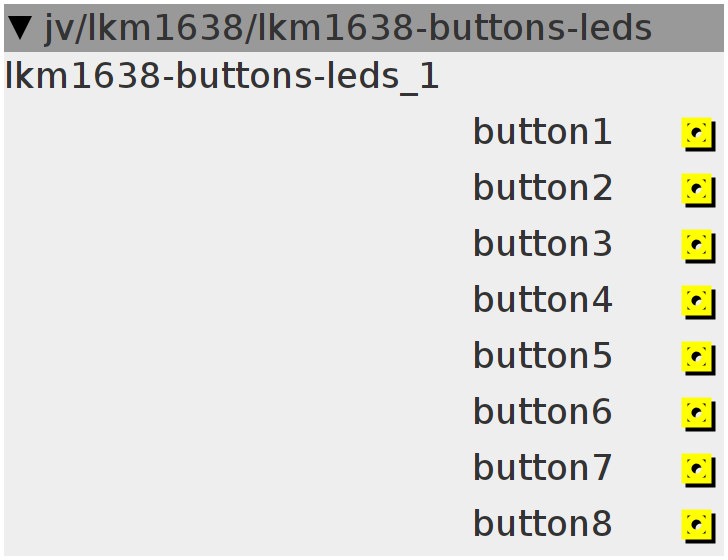Click the button8 yellow outlet connector
Image resolution: width=728 pixels, height=560 pixels.
click(698, 526)
